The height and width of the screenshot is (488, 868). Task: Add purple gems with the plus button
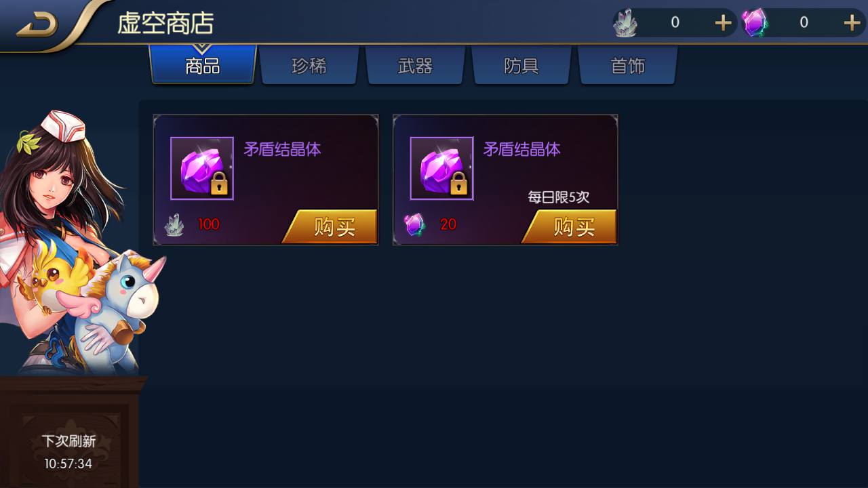click(x=852, y=23)
